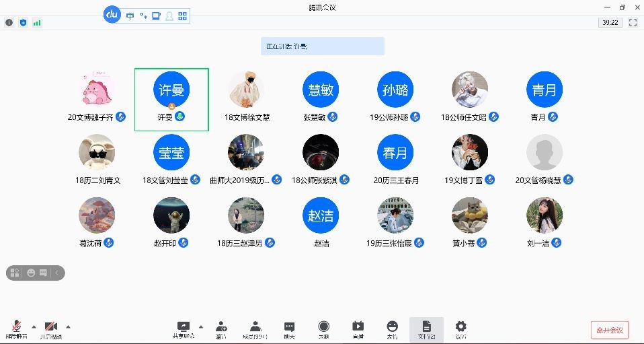
Task: Expand share screen options arrow
Action: tap(201, 326)
